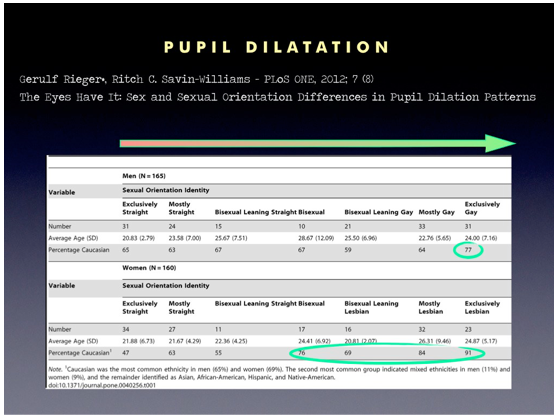
Task: Click the women's Percentage Caucasian row label
Action: click(x=80, y=353)
